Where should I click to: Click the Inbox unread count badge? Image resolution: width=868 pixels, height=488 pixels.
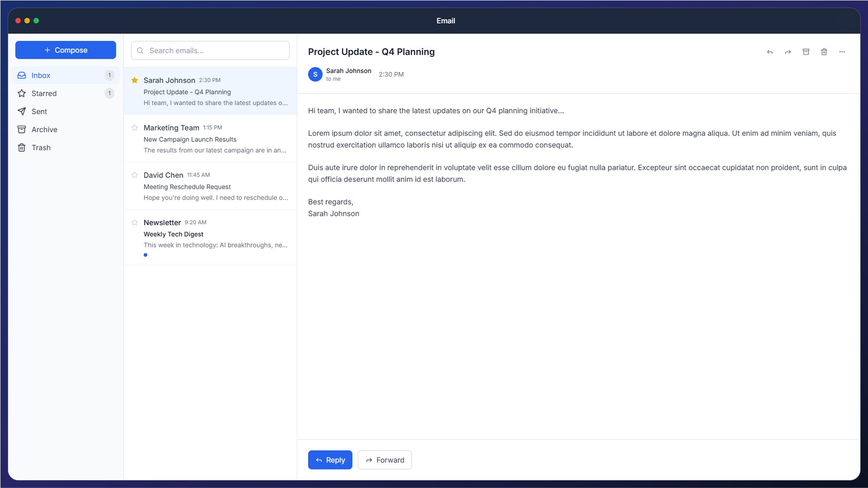coord(109,75)
